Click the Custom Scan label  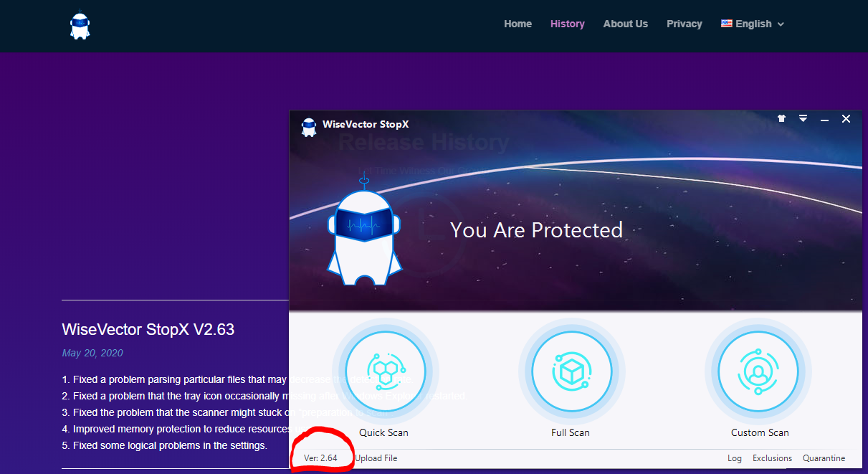click(x=760, y=432)
